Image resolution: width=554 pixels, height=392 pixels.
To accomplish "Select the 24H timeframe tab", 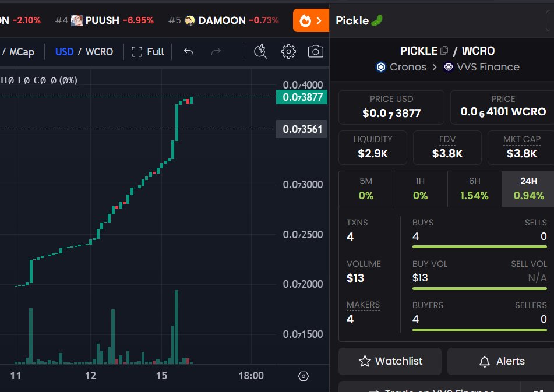I will [528, 189].
